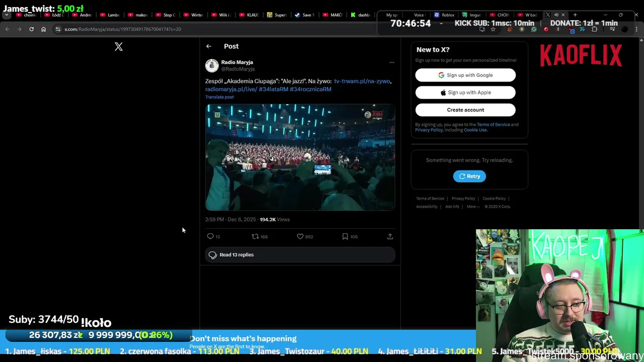Screen dimensions: 644x362
Task: Go back using the Post back arrow
Action: click(x=208, y=46)
